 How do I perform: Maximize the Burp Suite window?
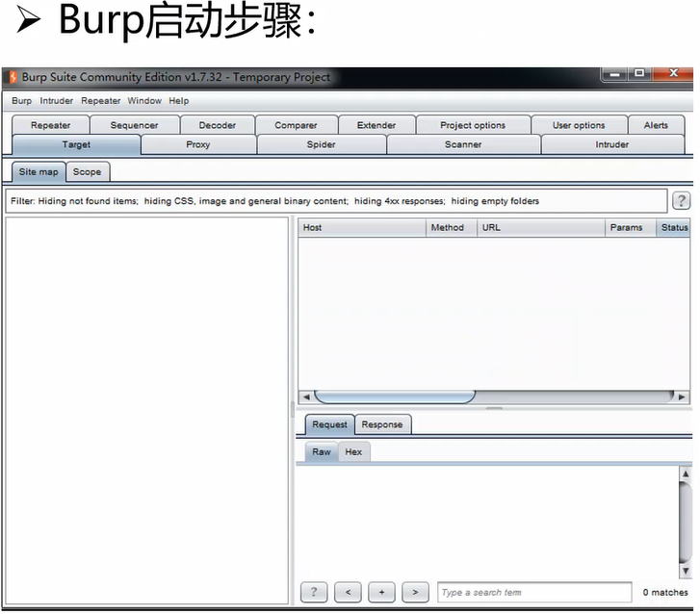[639, 74]
